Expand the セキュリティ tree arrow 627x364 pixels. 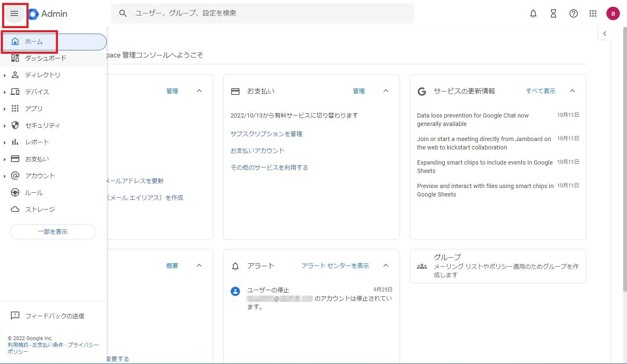tap(5, 126)
